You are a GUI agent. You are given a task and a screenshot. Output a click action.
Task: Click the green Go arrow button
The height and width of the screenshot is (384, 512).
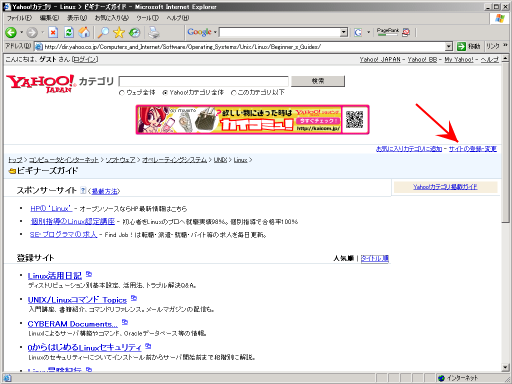[x=461, y=46]
